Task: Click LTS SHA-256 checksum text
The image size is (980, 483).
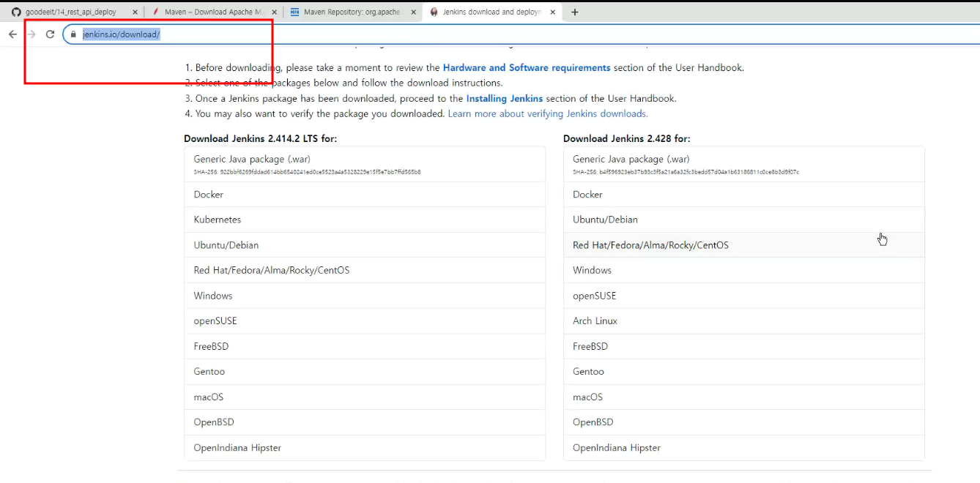Action: [307, 172]
